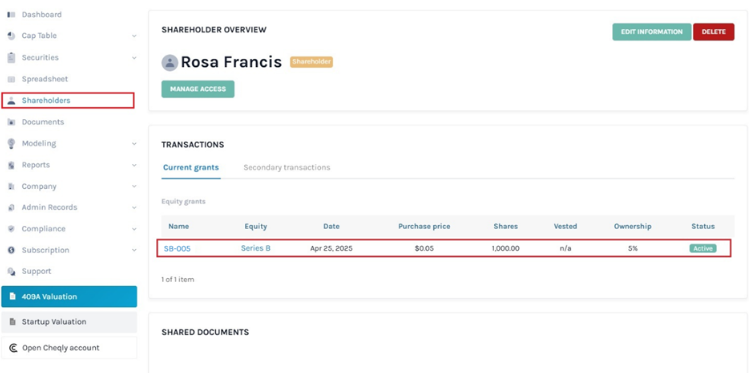
Task: Click Open Cheqly account button
Action: [x=69, y=348]
